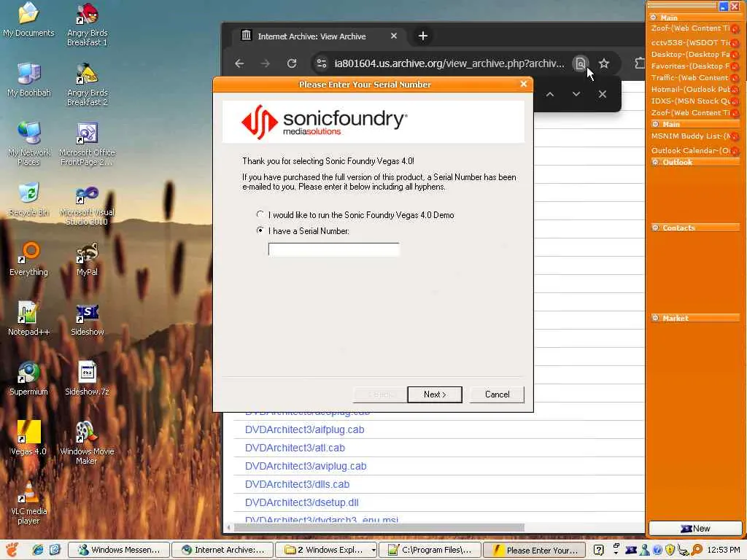Select the Internet Archive: View Archive tab
Image resolution: width=747 pixels, height=560 pixels.
311,36
